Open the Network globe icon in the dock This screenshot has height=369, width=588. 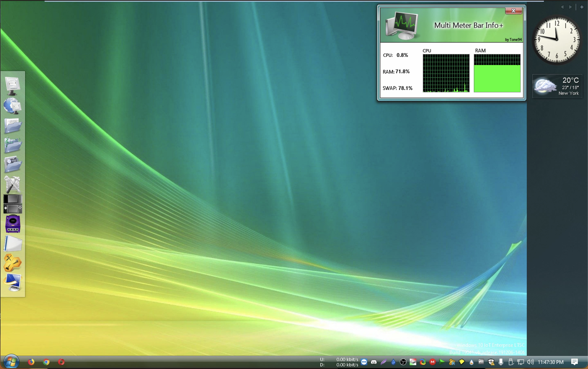[x=12, y=106]
